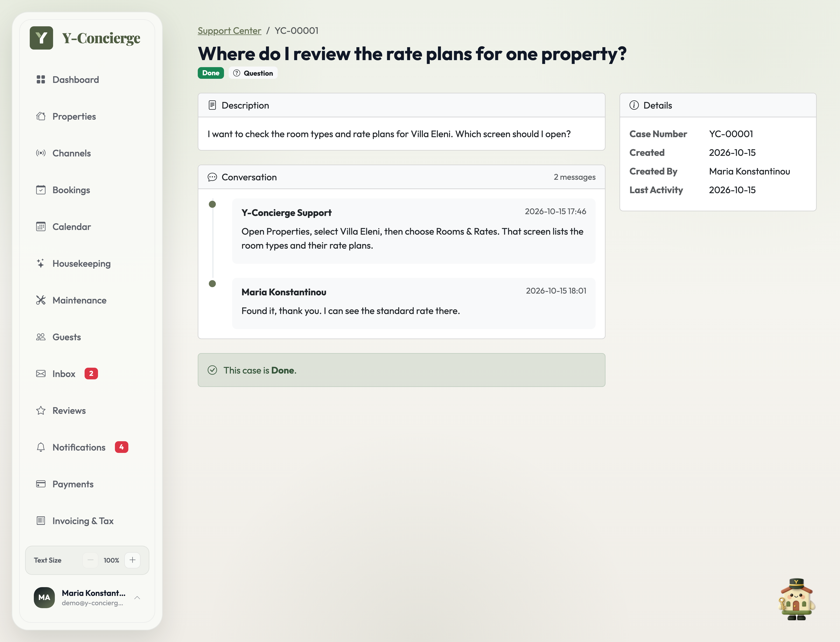
Task: Click Maria Konstant... account name
Action: pyautogui.click(x=94, y=593)
